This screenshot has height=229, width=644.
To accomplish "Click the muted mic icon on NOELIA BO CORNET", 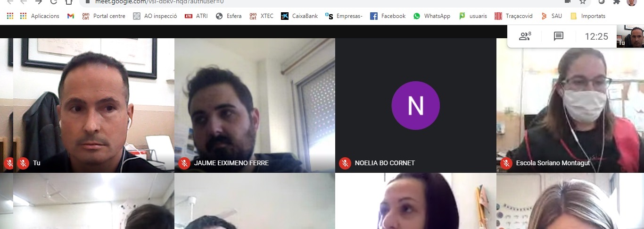I will pos(345,163).
